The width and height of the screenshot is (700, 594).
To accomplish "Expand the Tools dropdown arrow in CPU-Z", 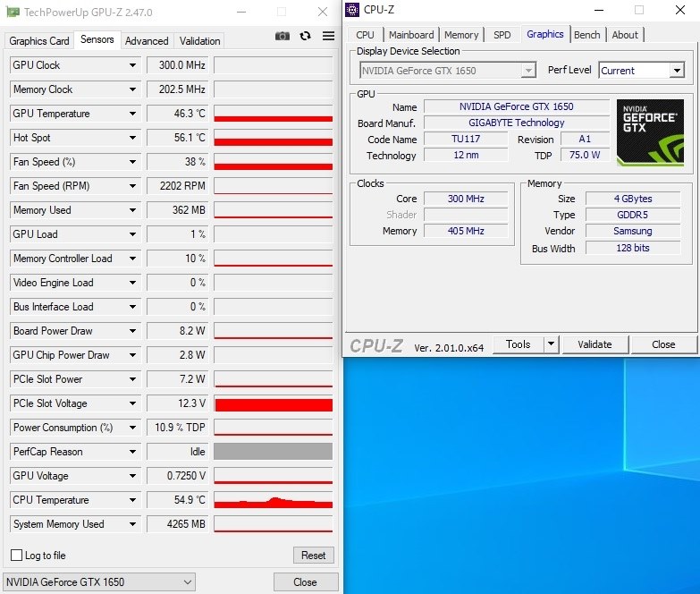I will [x=552, y=344].
